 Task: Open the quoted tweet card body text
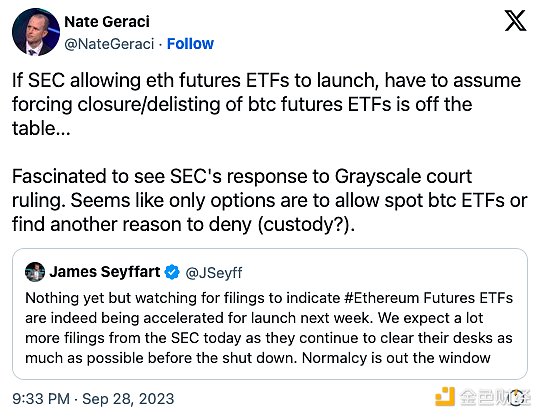[269, 328]
